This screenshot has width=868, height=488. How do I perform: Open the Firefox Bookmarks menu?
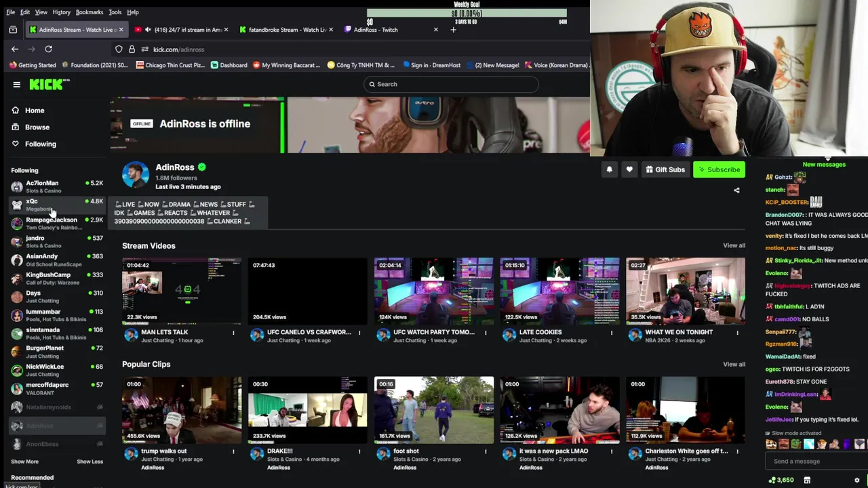[x=90, y=12]
